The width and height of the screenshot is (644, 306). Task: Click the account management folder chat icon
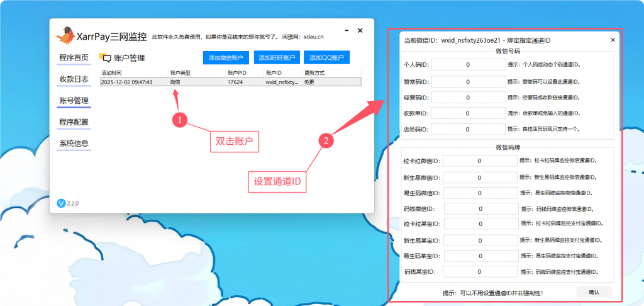tap(105, 58)
